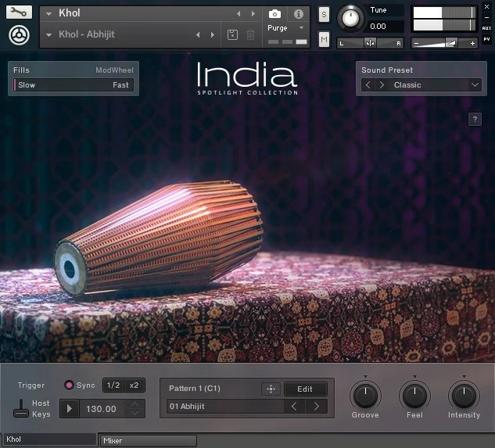Open the Purge dropdown menu

302,28
